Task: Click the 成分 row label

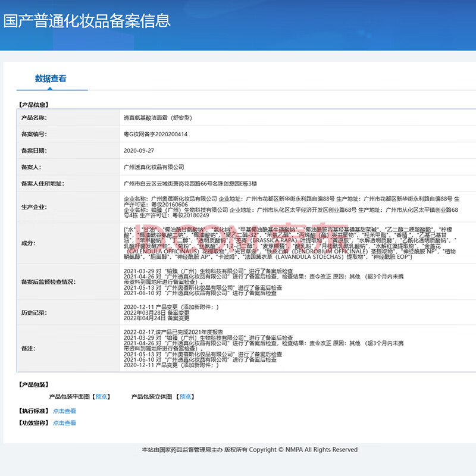Action: 28,243
